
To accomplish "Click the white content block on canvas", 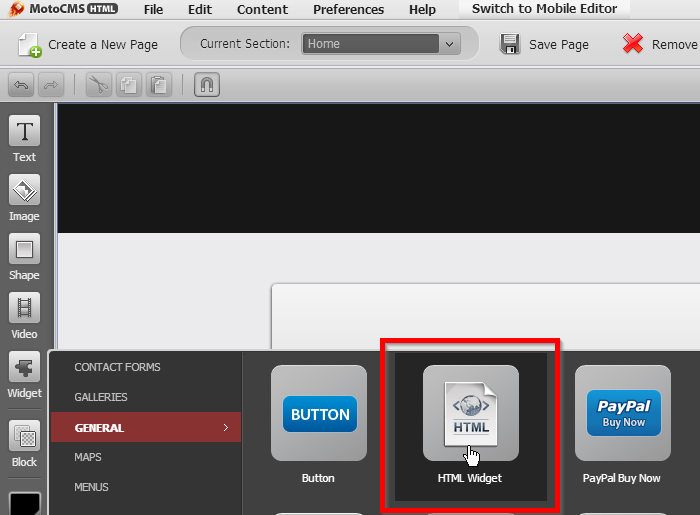I will pos(486,316).
